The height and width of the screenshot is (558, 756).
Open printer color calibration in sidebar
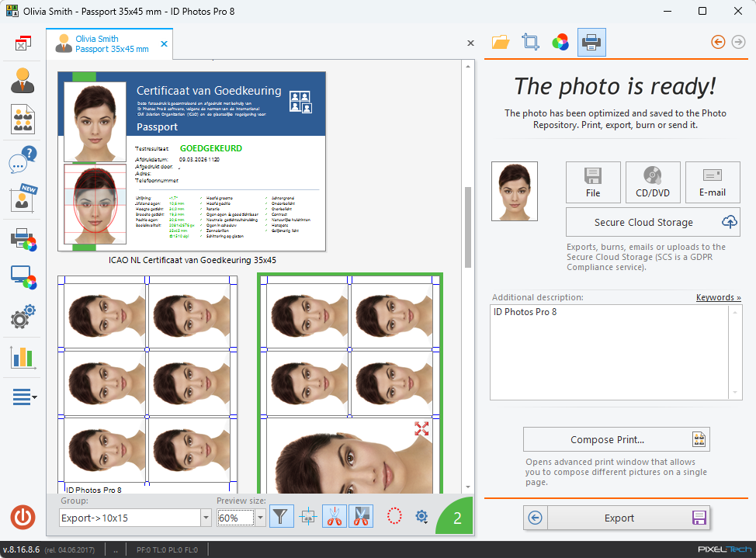coord(23,240)
